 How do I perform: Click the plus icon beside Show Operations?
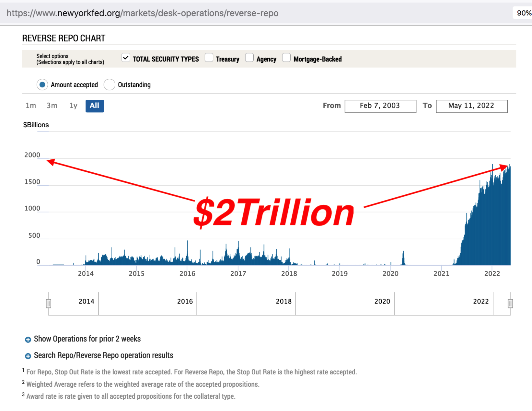coord(28,340)
